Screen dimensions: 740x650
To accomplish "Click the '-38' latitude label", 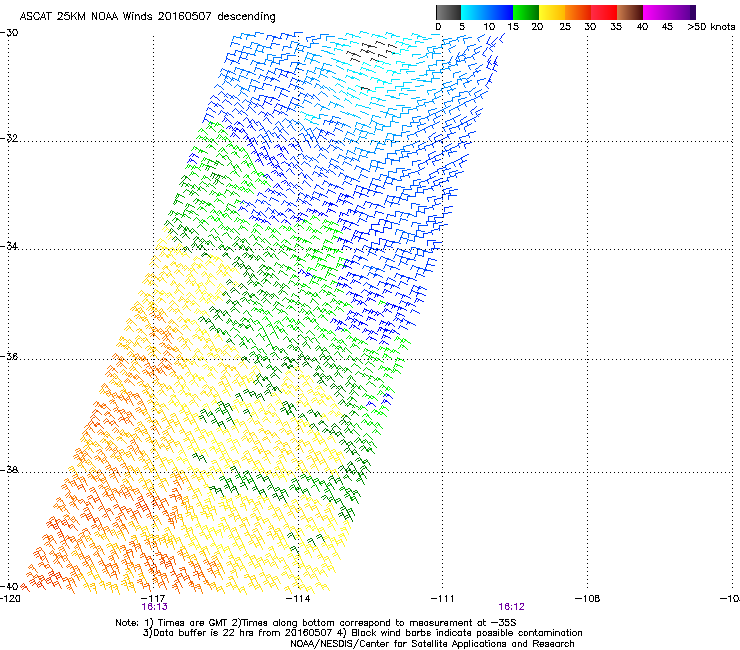I will [x=9, y=470].
